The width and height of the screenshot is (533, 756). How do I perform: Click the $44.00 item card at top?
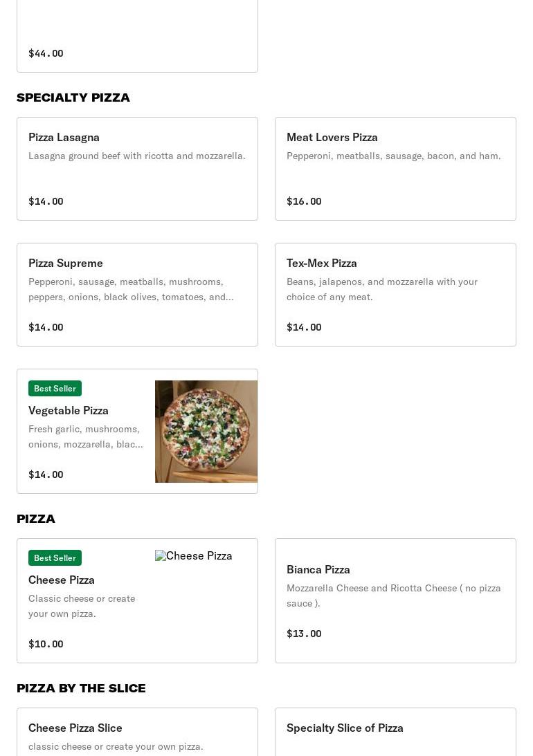pos(137,36)
